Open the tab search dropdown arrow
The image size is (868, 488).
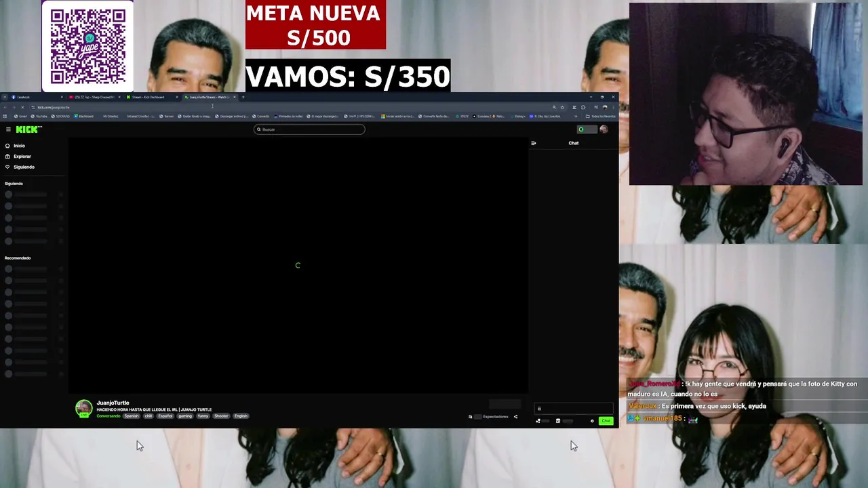tap(5, 97)
